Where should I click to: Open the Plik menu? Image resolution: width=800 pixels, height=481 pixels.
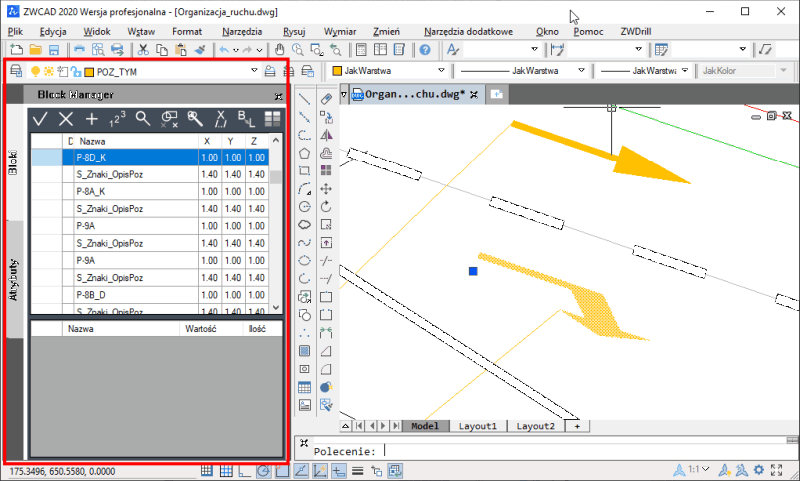pos(15,32)
